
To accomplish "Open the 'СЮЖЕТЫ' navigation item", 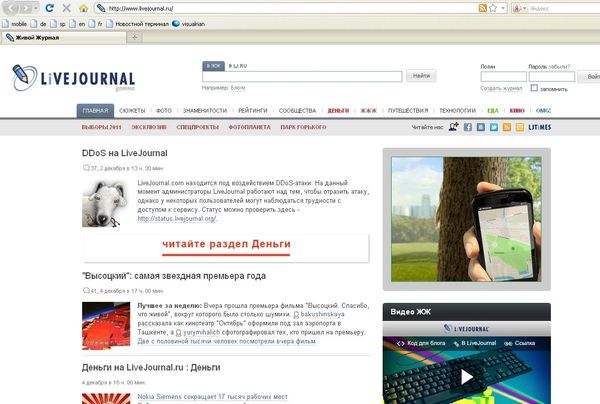I will coord(132,111).
